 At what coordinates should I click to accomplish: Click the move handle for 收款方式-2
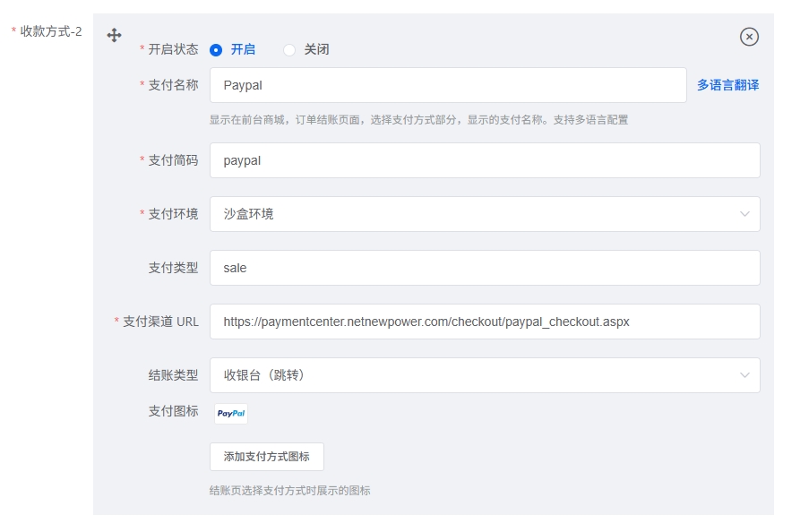pyautogui.click(x=114, y=35)
